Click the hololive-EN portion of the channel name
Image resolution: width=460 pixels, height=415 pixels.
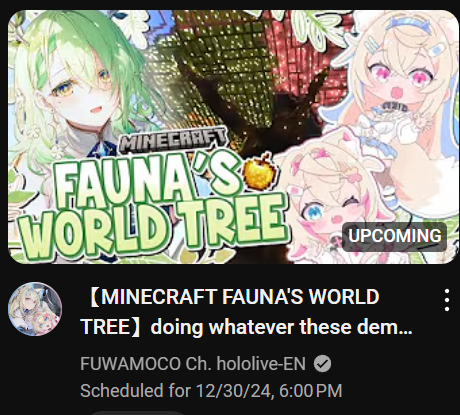261,364
